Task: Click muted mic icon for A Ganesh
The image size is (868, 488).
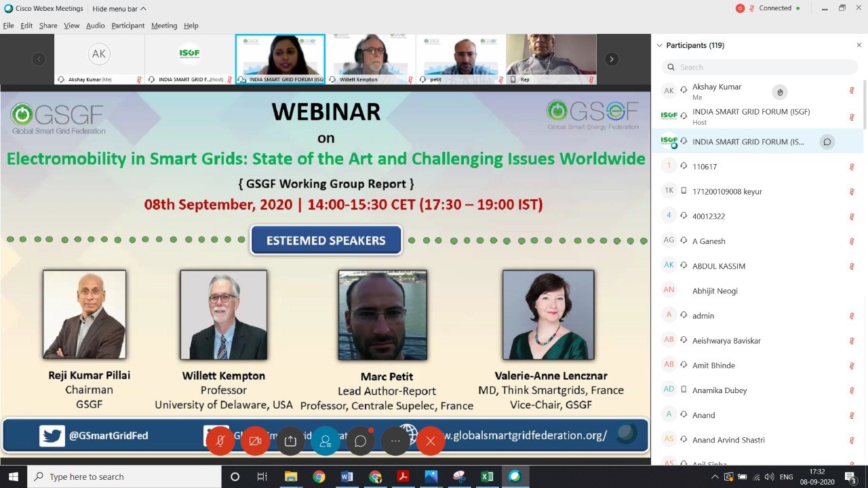Action: pos(852,241)
